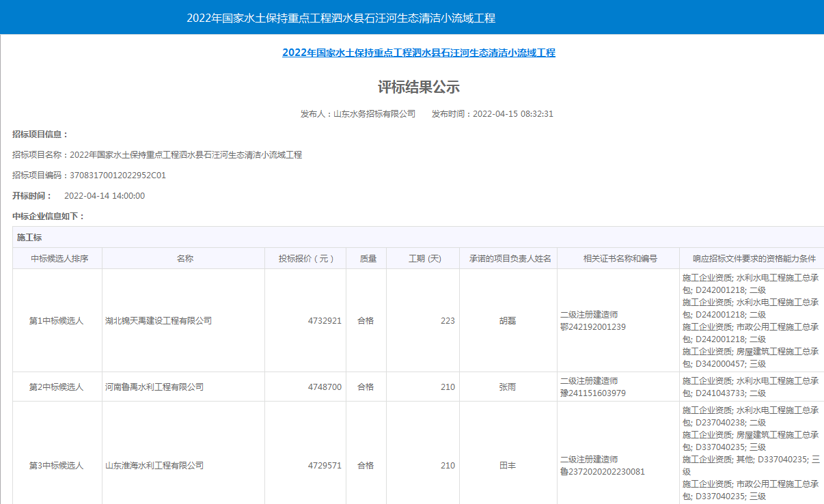Click the 相关证书名称和编号 column header
This screenshot has height=504, width=824.
click(x=620, y=259)
